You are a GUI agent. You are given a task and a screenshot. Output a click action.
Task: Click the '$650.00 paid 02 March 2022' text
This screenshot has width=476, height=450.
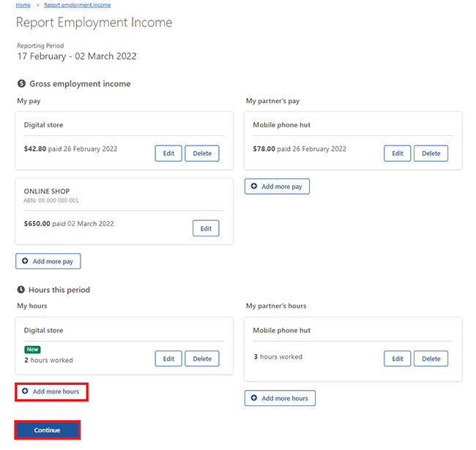[x=69, y=223]
